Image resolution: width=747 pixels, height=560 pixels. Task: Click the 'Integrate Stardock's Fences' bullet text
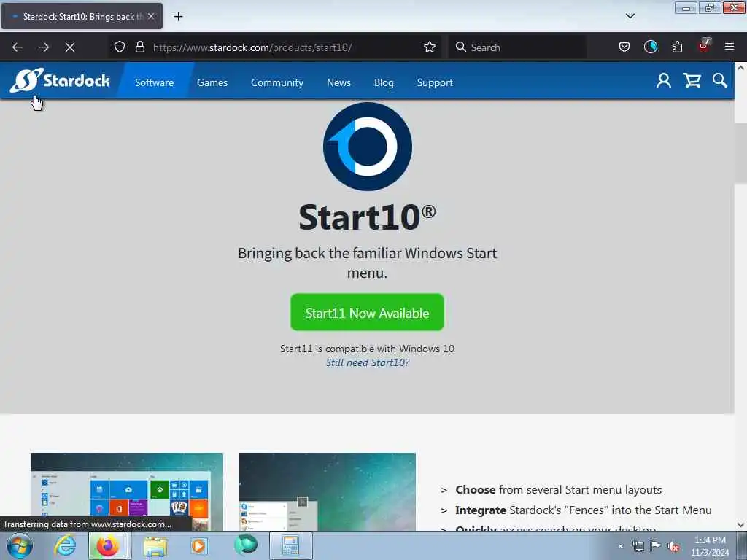click(584, 510)
